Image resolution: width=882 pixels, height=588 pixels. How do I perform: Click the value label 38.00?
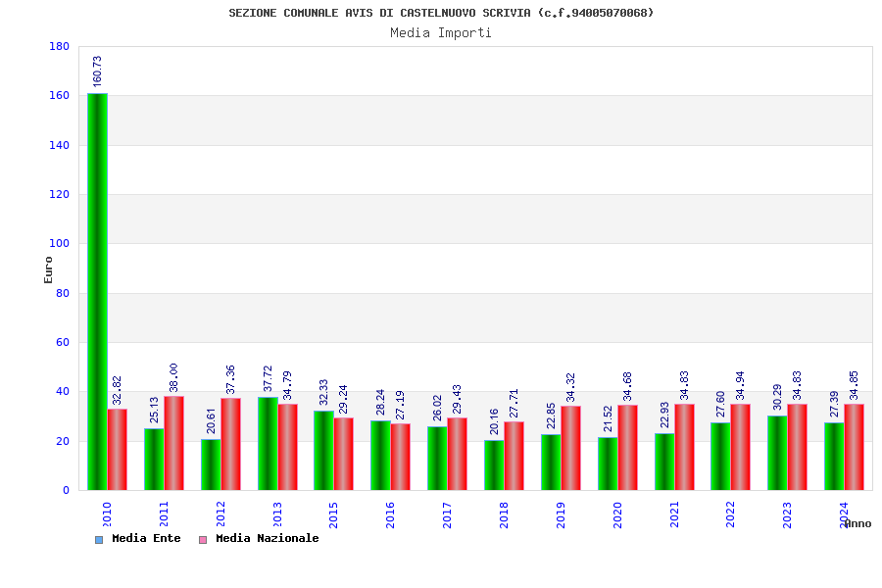pos(173,377)
